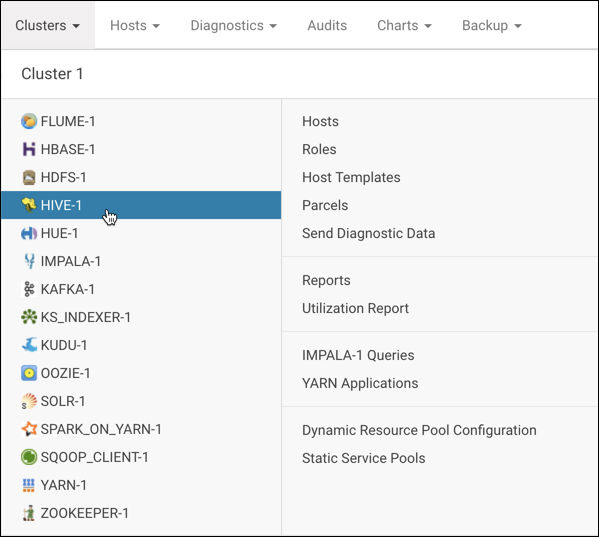
Task: Select FLUME-1 service name
Action: 68,121
